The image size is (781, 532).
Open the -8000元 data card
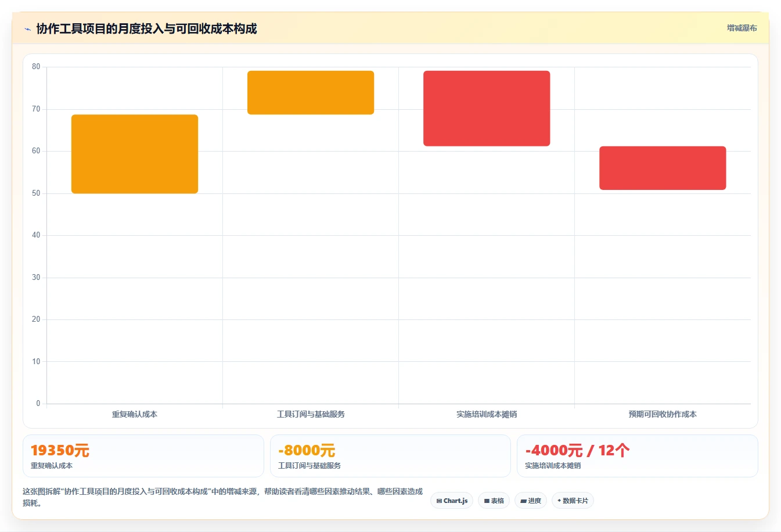tap(390, 456)
